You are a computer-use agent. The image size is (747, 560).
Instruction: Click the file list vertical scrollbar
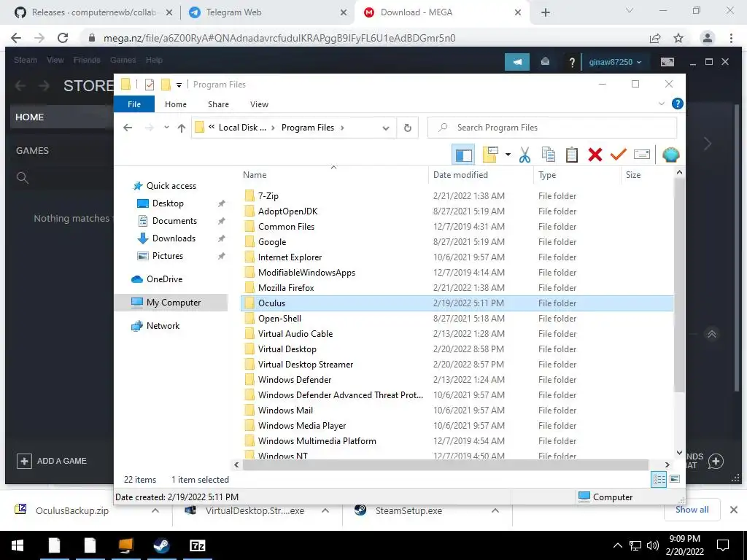pyautogui.click(x=679, y=285)
